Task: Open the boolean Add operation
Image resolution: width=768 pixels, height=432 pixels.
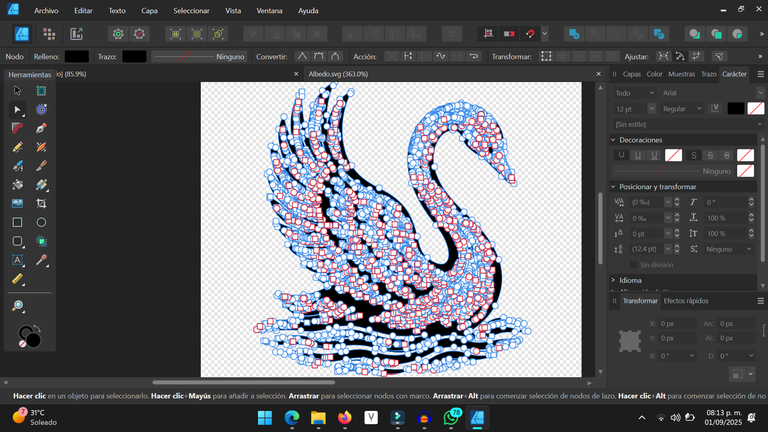Action: [574, 34]
